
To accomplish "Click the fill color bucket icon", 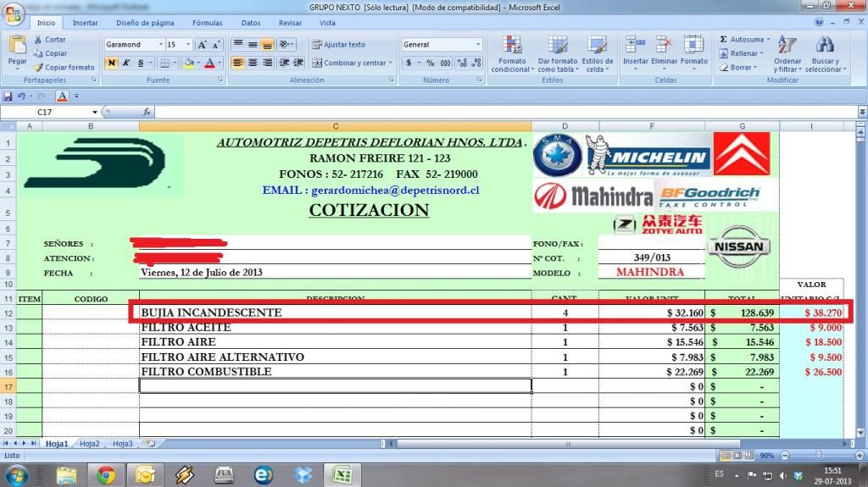I will click(x=189, y=63).
